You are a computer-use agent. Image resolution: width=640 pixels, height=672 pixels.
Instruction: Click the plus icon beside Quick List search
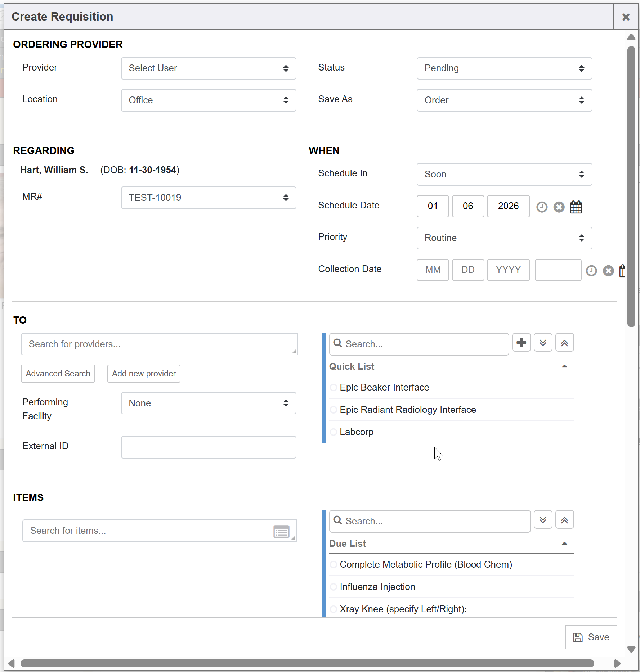point(521,343)
